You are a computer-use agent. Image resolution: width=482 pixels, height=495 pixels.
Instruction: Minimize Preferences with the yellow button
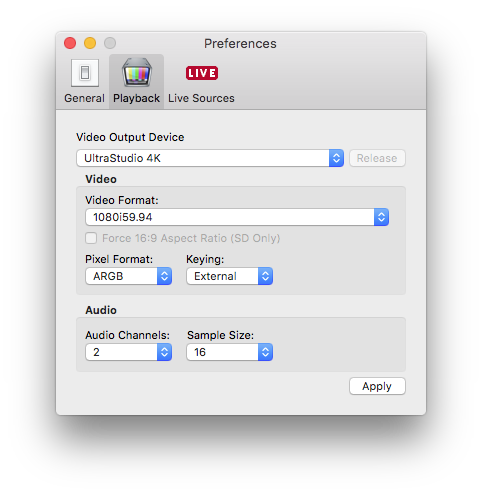coord(90,43)
